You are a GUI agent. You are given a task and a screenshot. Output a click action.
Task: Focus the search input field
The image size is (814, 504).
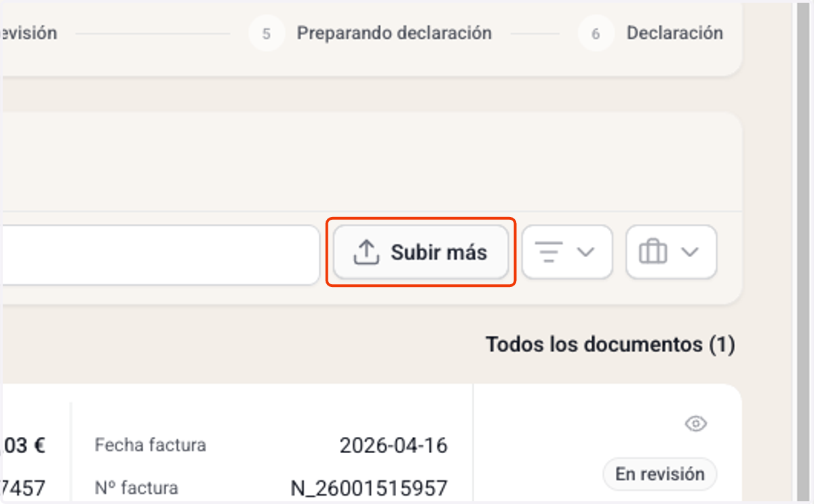tap(160, 255)
